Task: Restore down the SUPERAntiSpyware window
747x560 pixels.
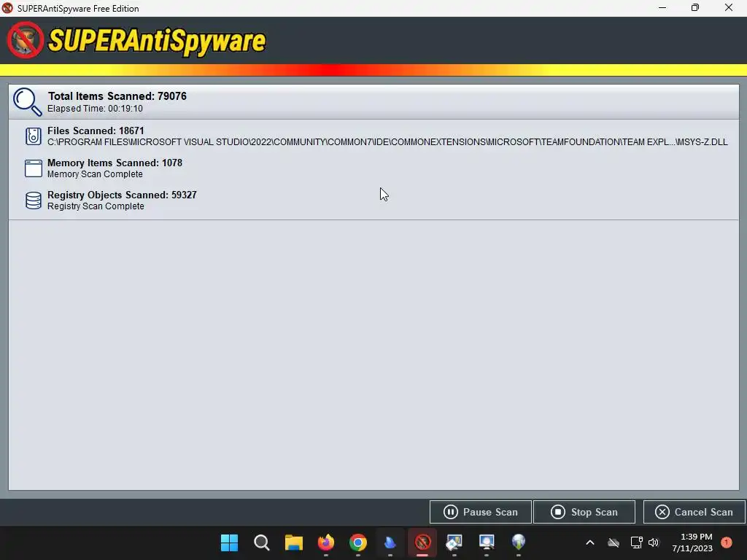Action: pos(695,7)
